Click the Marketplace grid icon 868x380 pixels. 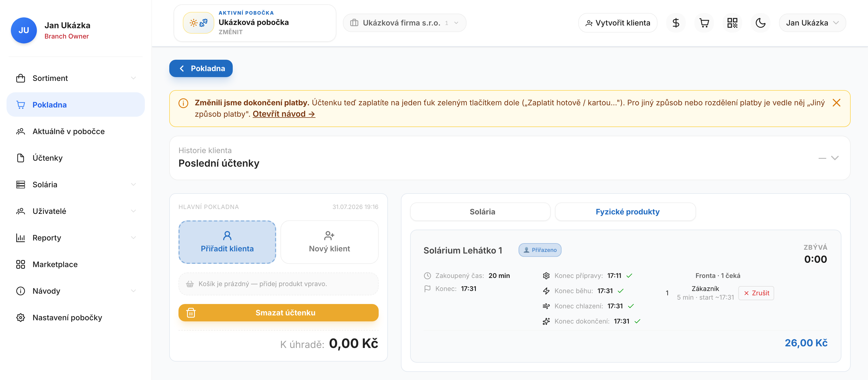click(x=21, y=264)
